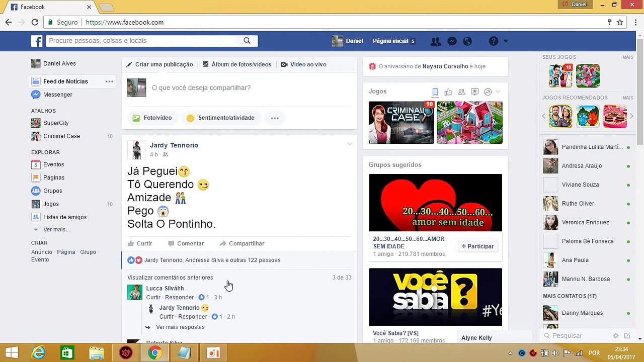Open chat with Pandinha Lullita
Viewport: 644px width, 362px height.
pyautogui.click(x=587, y=147)
